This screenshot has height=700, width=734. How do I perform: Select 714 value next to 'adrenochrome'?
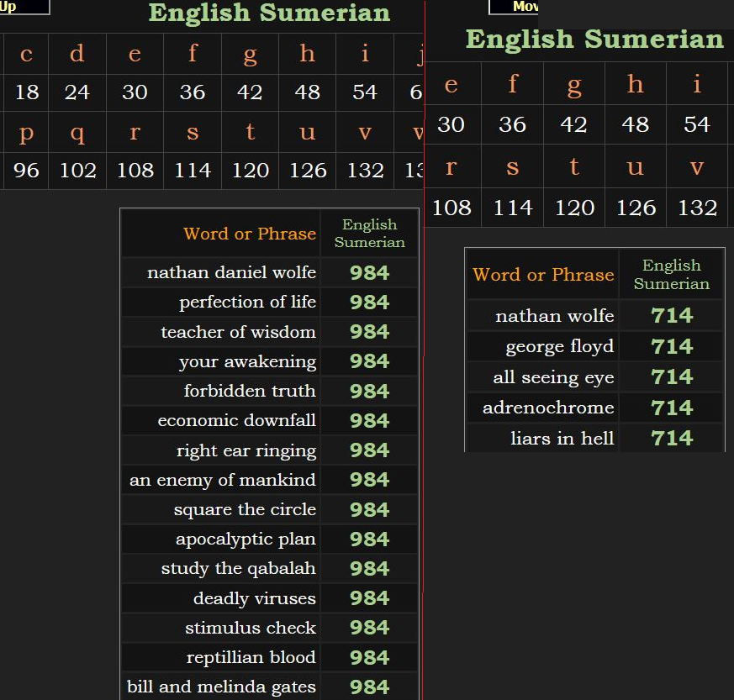[x=672, y=408]
